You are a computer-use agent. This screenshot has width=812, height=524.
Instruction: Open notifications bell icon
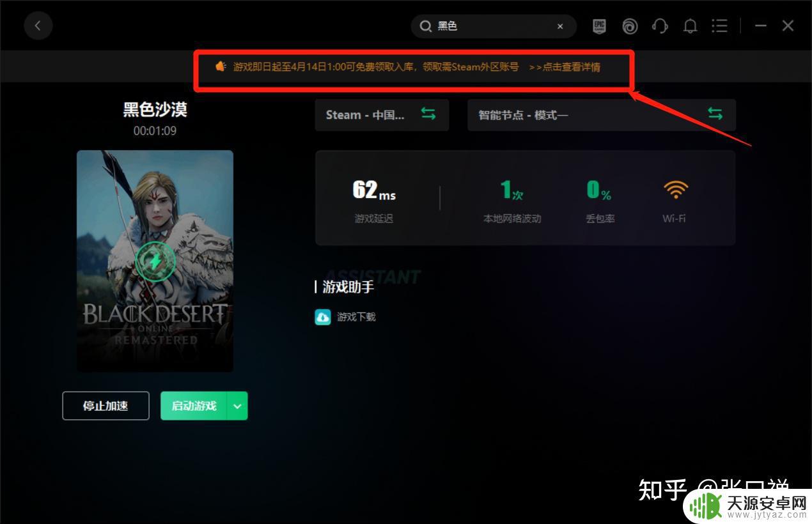coord(690,26)
